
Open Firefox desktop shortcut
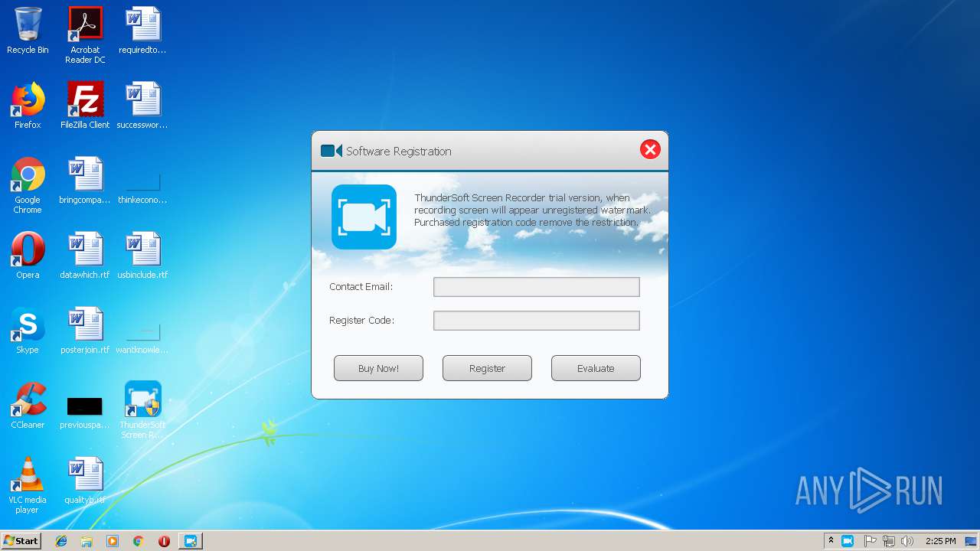coord(28,106)
